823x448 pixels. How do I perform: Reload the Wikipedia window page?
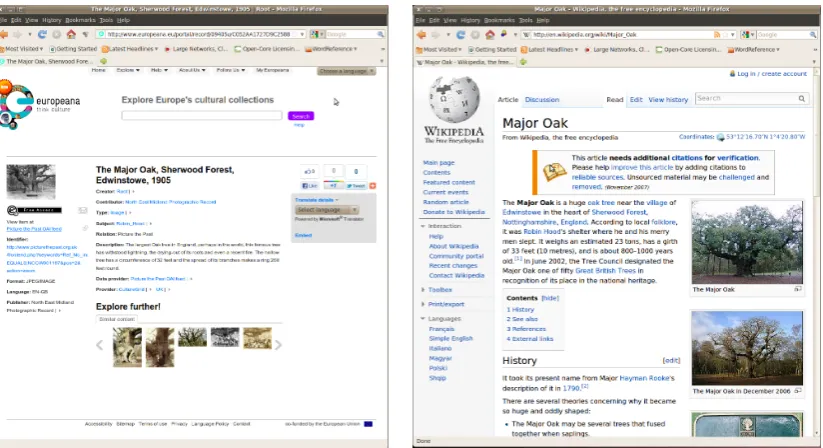pyautogui.click(x=460, y=35)
